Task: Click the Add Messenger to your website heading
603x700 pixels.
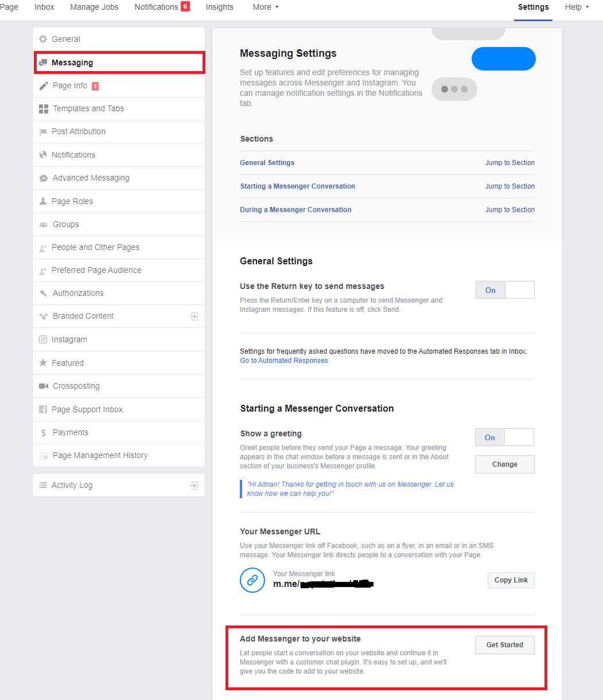Action: point(301,639)
